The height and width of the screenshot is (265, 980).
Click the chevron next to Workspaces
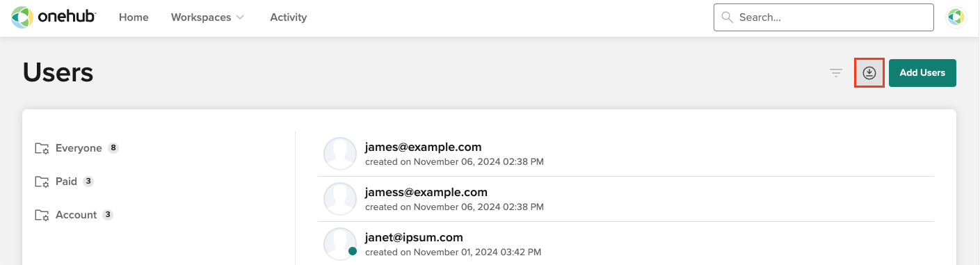tap(240, 17)
